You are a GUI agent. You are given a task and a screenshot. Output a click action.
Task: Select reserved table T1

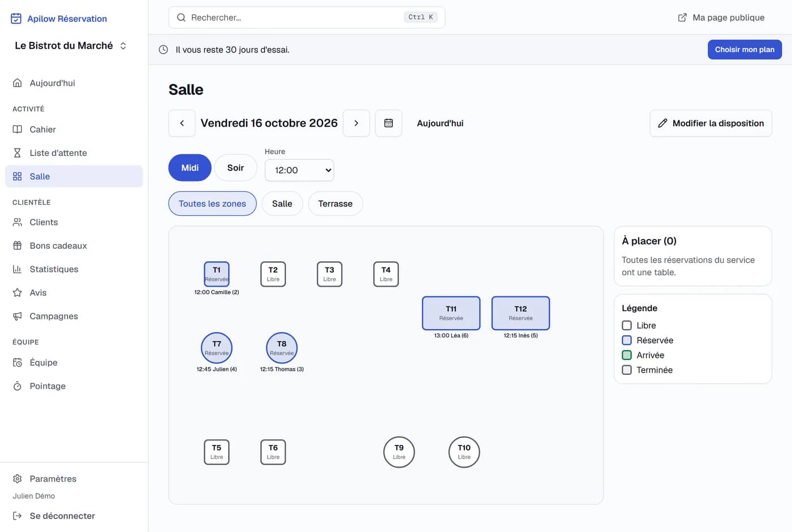[217, 274]
